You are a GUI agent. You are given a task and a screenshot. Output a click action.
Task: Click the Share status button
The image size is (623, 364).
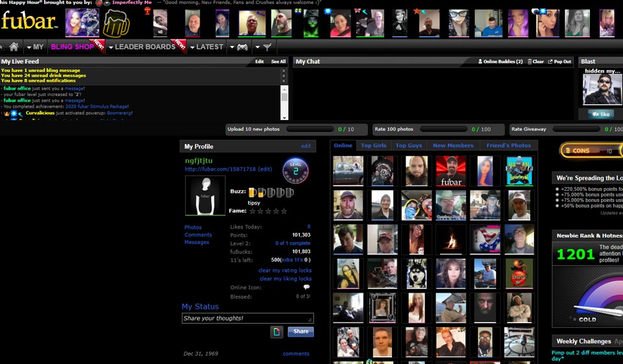[x=300, y=332]
